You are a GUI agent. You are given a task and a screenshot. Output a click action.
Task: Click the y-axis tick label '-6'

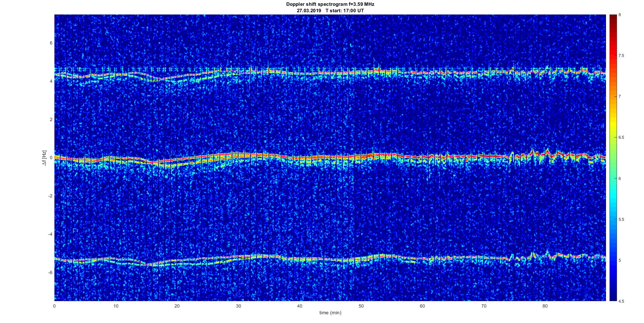(50, 272)
